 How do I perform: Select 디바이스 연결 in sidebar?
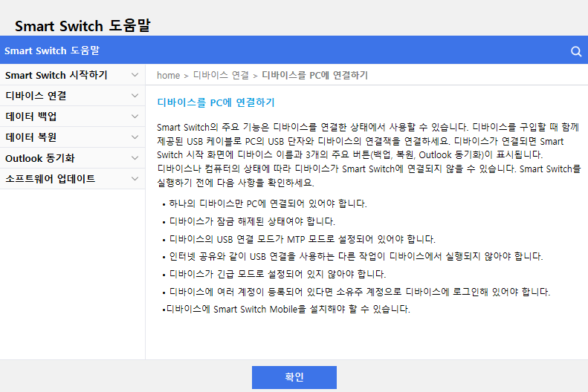[72, 96]
